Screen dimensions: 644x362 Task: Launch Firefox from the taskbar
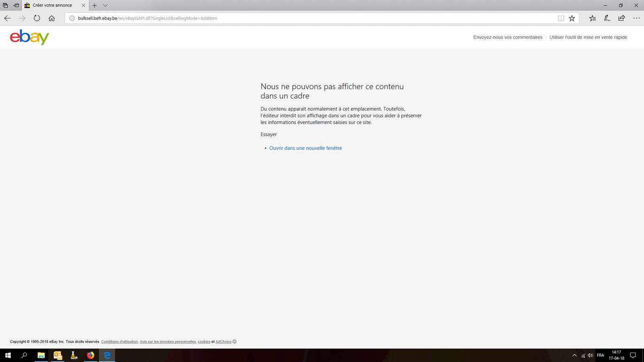point(90,355)
